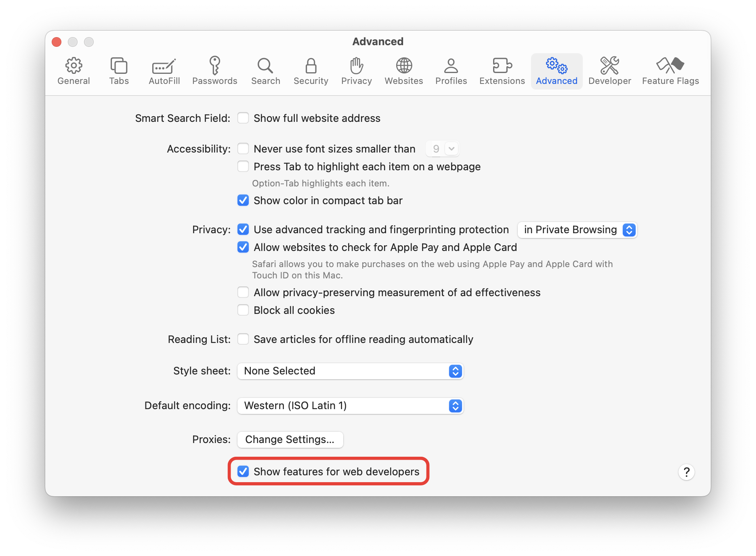
Task: Switch to the Passwords settings icon
Action: coord(214,71)
